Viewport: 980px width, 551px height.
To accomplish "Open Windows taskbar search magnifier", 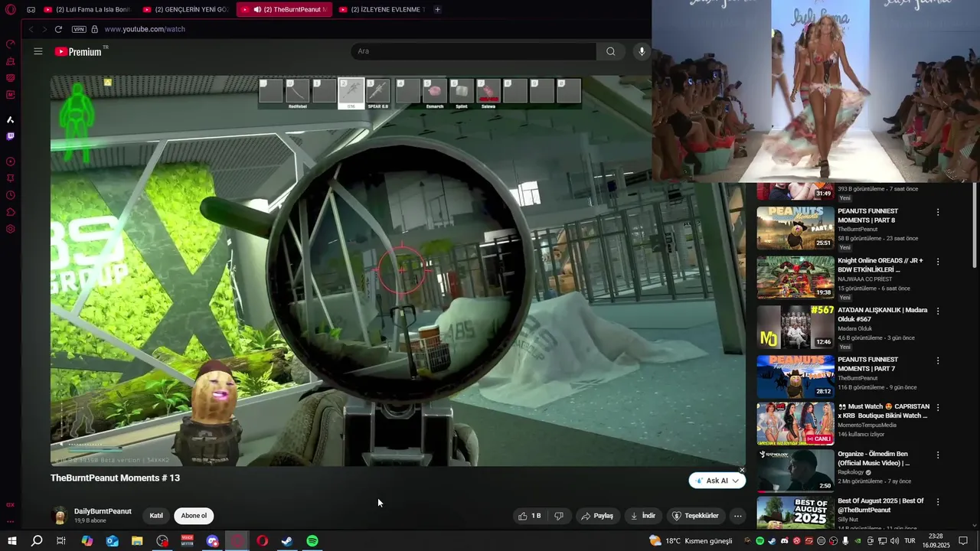I will pyautogui.click(x=37, y=541).
